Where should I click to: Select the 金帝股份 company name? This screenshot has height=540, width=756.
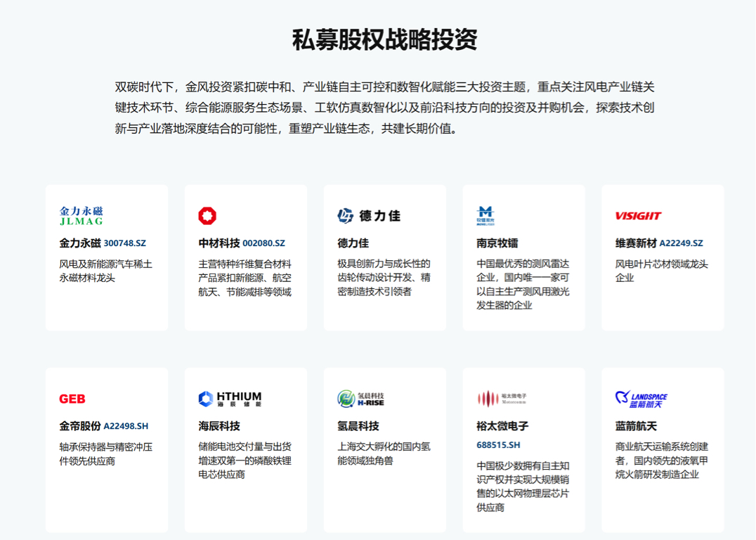80,426
